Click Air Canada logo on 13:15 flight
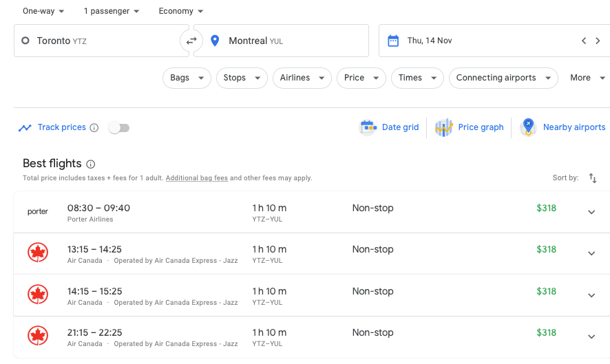The width and height of the screenshot is (610, 364). click(38, 253)
